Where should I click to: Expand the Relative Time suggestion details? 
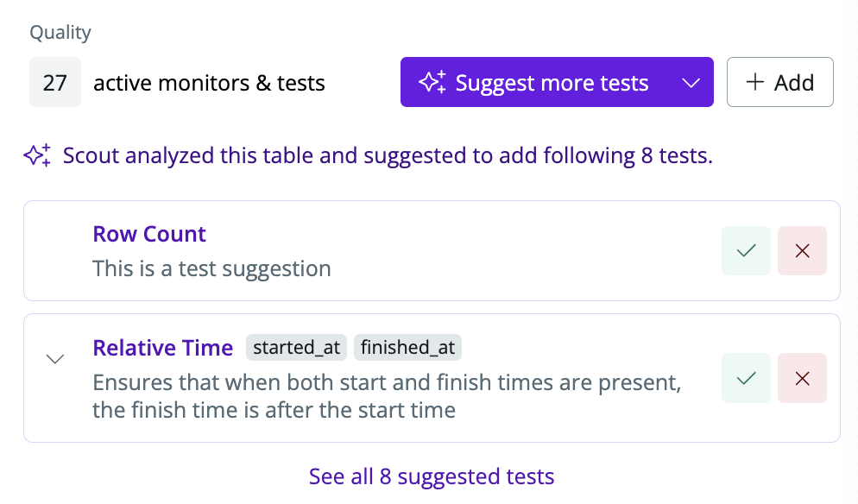(x=54, y=359)
